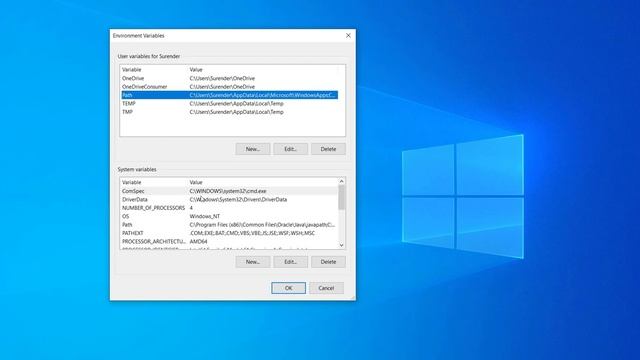Screen dimensions: 640x360
Task: Select the NUMBER_OF_PROCESSORS system variable
Action: [x=229, y=208]
